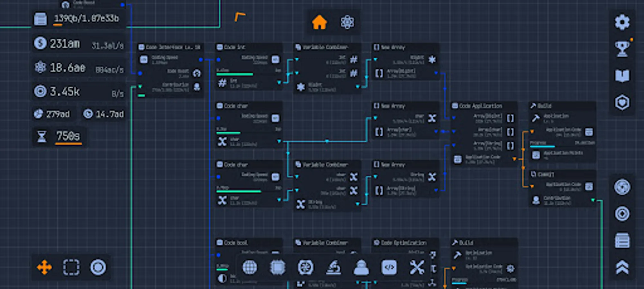Open the Settings gear icon
Image resolution: width=644 pixels, height=289 pixels.
click(x=622, y=22)
